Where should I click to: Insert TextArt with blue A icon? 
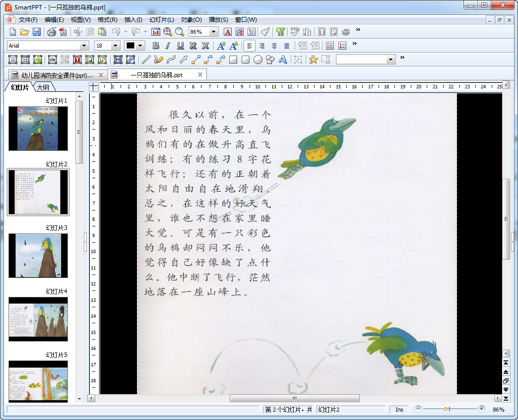(x=283, y=60)
